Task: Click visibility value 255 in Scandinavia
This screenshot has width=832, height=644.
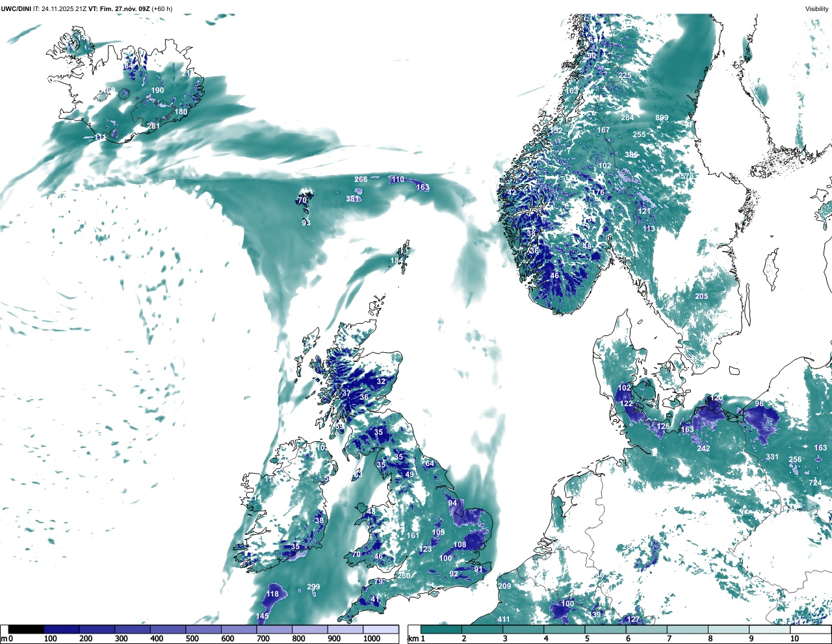Action: click(640, 135)
